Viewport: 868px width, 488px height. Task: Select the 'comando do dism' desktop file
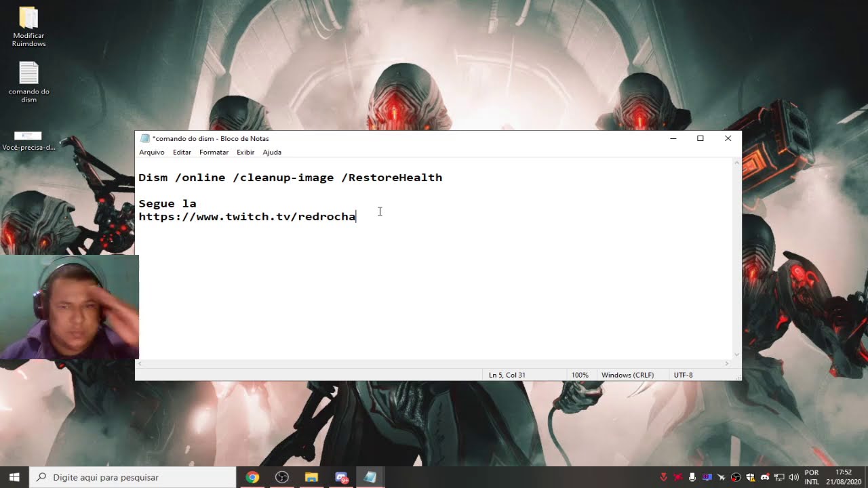(x=28, y=82)
